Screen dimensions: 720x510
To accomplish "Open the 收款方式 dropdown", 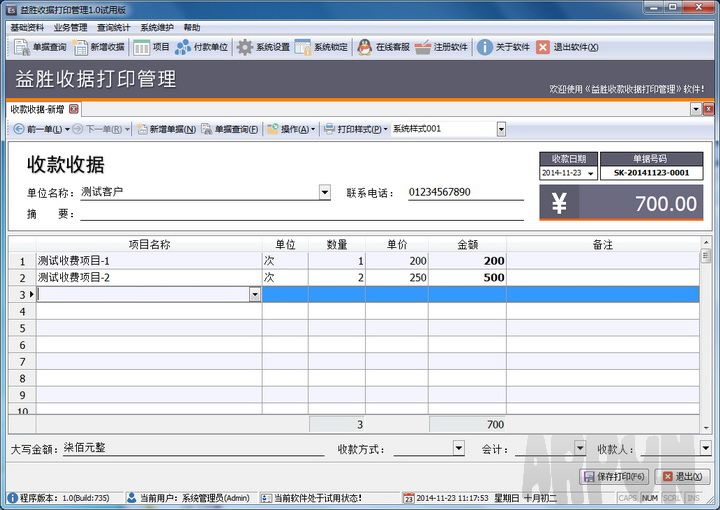I will pyautogui.click(x=458, y=448).
